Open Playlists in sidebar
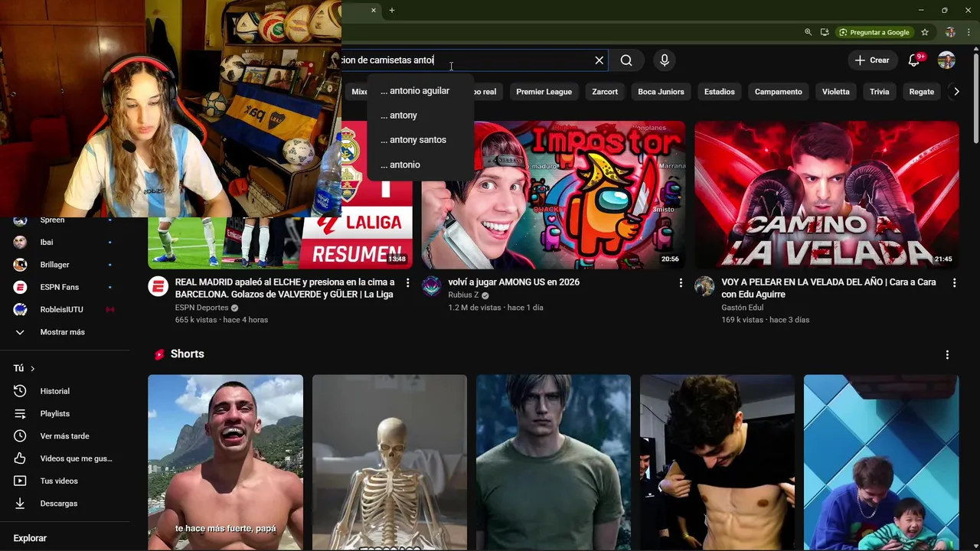The height and width of the screenshot is (551, 980). 64,414
